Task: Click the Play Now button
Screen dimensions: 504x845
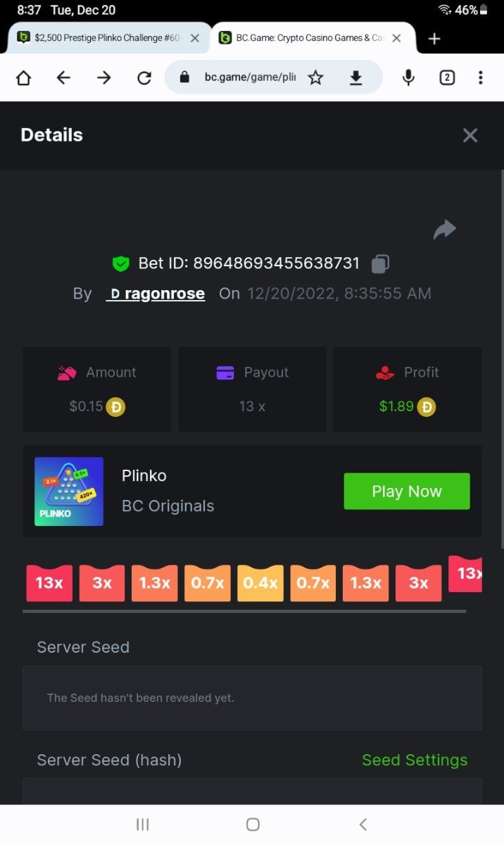Action: [407, 492]
